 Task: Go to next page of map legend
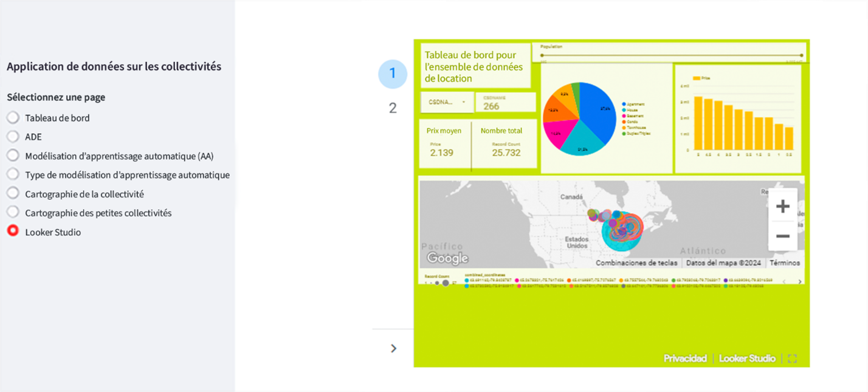point(799,281)
